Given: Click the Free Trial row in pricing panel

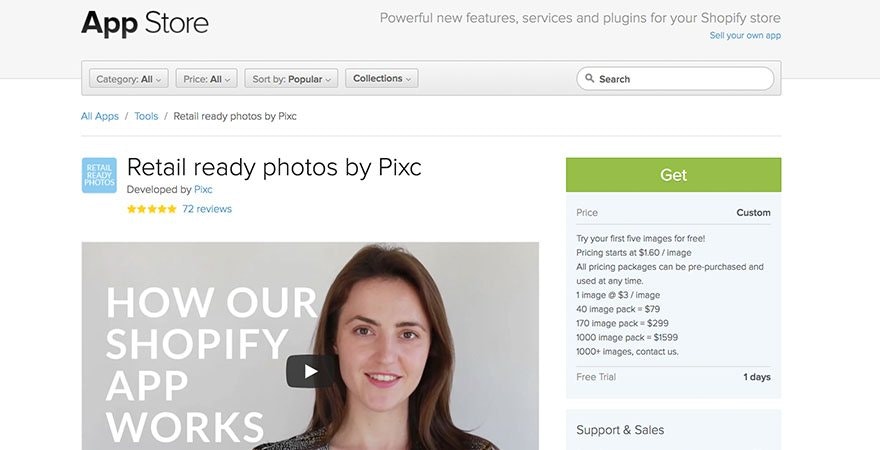Looking at the screenshot, I should [x=673, y=377].
